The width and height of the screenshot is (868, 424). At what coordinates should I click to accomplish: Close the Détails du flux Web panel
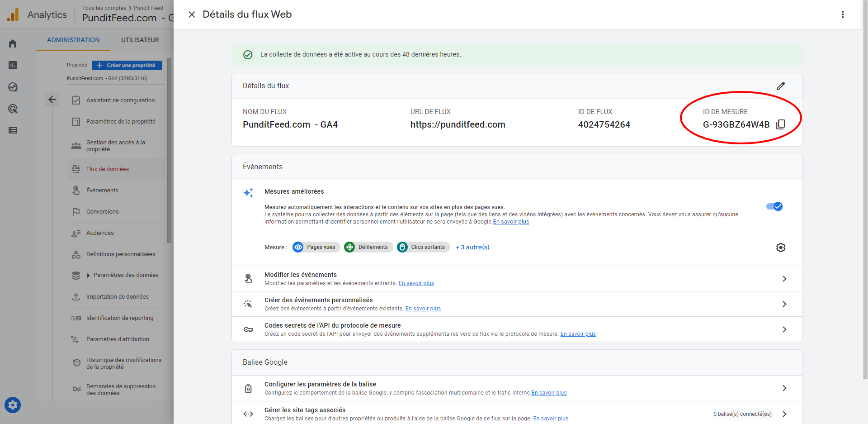(x=192, y=14)
